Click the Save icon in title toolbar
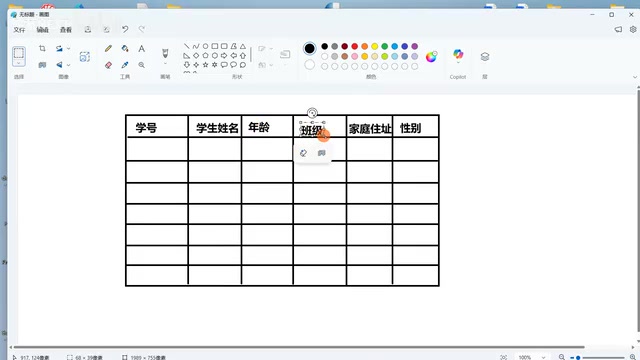 (88, 29)
